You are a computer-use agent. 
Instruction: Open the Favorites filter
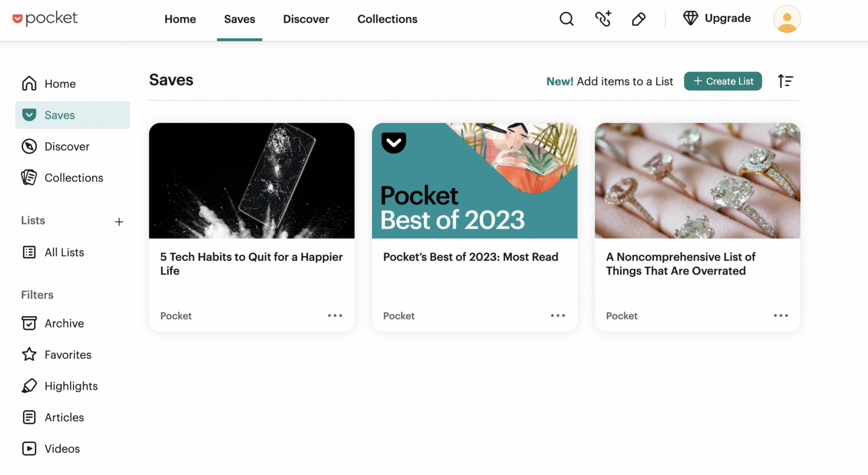click(x=68, y=355)
